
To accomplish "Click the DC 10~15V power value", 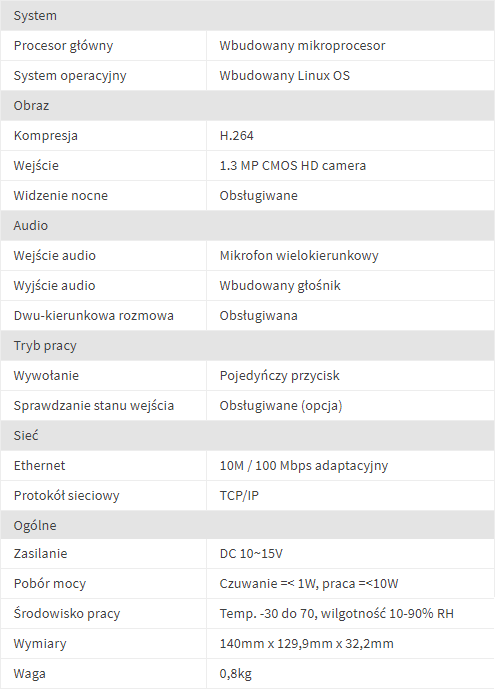I will coord(251,554).
